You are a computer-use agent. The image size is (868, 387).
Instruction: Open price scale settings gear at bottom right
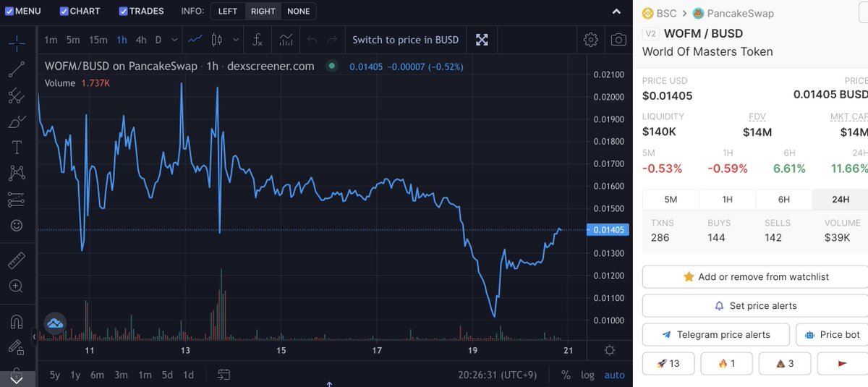point(610,351)
